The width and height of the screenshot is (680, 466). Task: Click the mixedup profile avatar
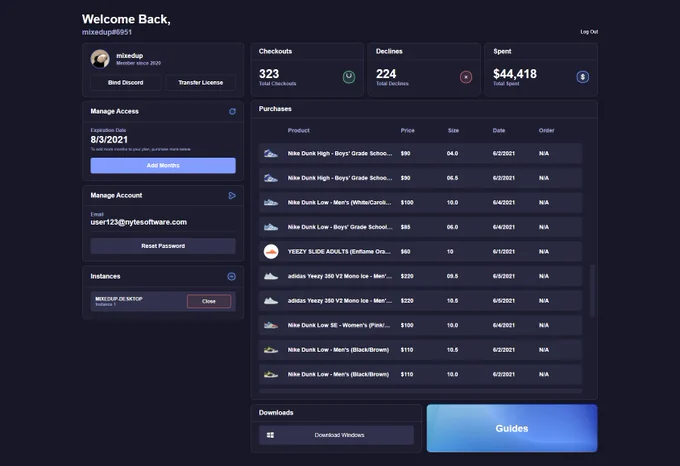(x=100, y=59)
